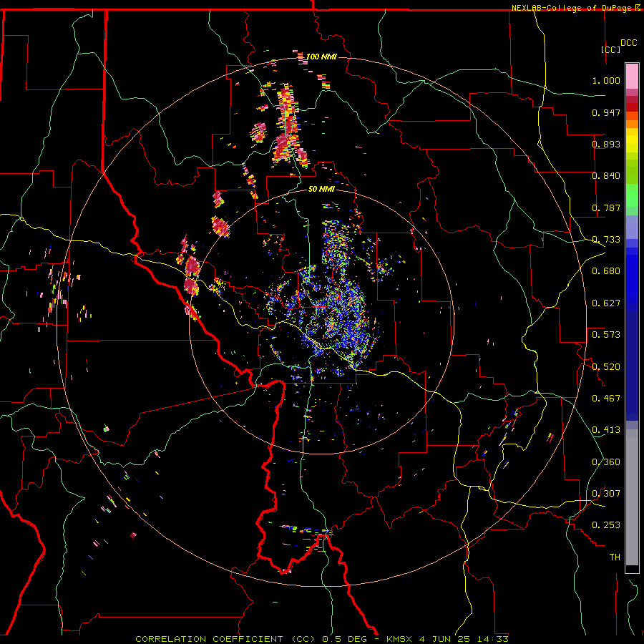Click the 100 NMI range ring label
The image size is (644, 644).
[x=321, y=57]
